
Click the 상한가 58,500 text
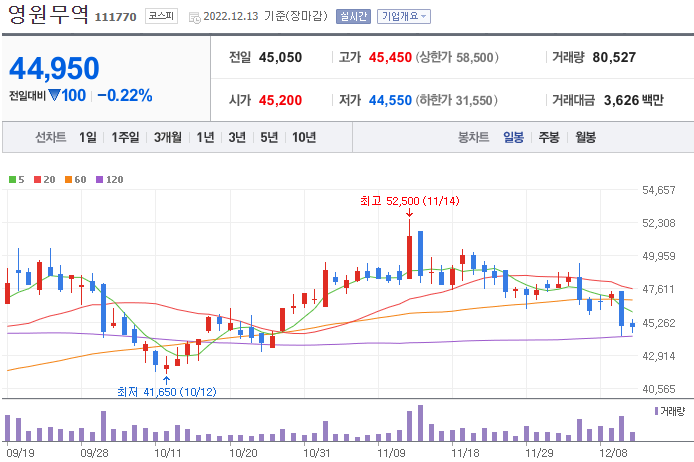[457, 58]
